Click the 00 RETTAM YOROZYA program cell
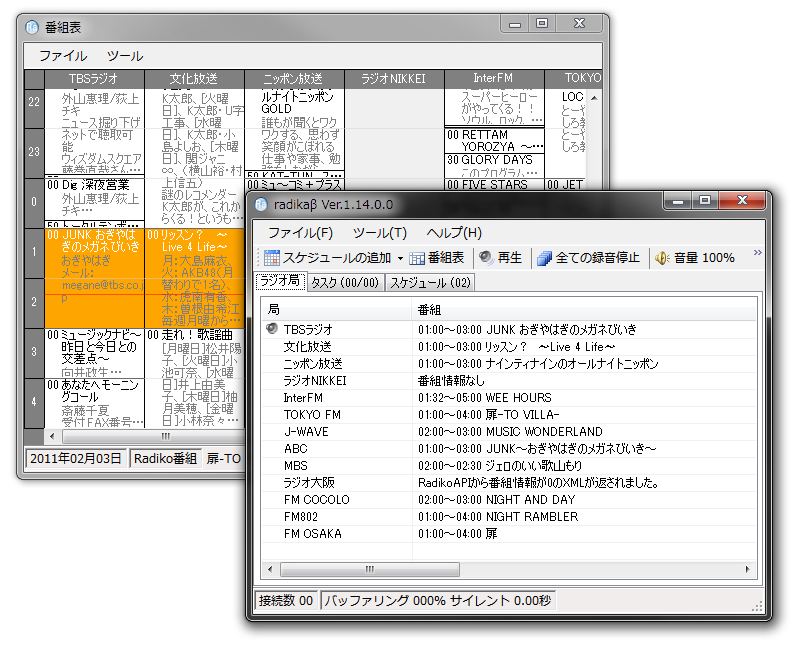 494,141
